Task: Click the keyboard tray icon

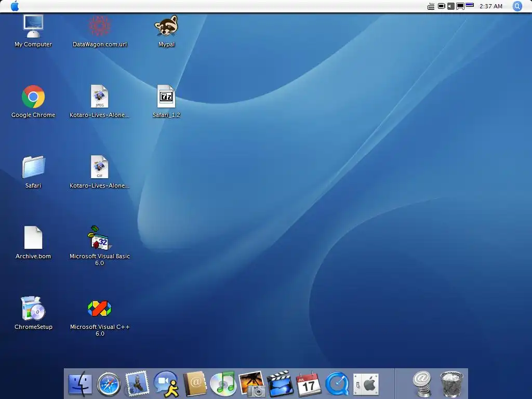Action: (431, 6)
